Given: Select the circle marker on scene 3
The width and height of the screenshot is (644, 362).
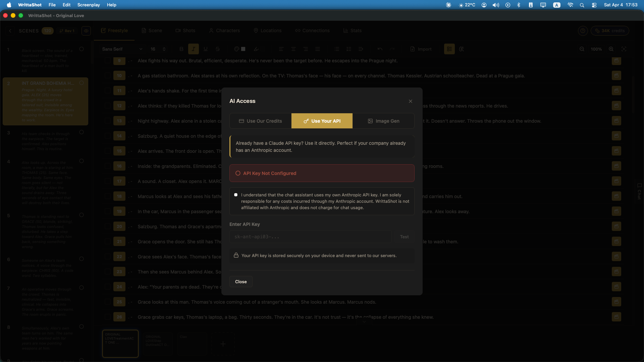Looking at the screenshot, I should coord(82,132).
